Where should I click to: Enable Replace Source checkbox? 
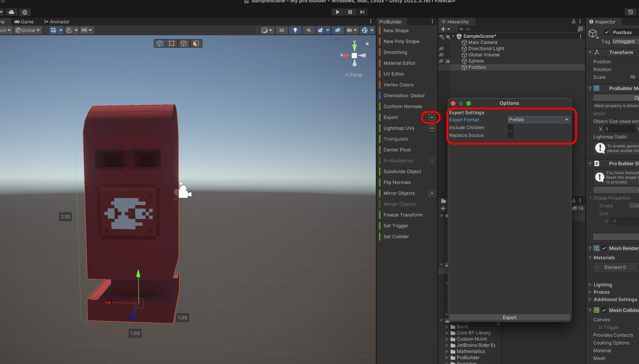tap(510, 135)
